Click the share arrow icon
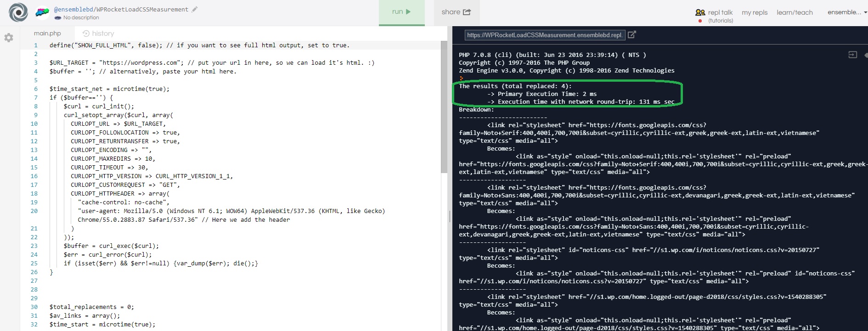Image resolution: width=868 pixels, height=331 pixels. coord(467,12)
